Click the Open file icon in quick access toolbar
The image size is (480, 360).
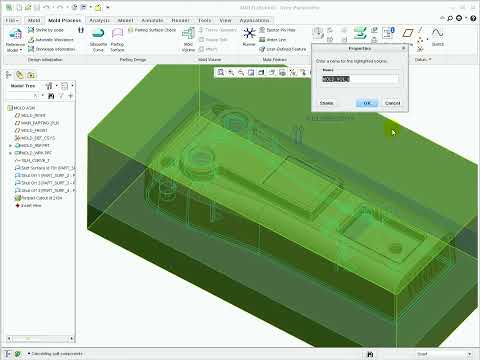coord(28,7)
